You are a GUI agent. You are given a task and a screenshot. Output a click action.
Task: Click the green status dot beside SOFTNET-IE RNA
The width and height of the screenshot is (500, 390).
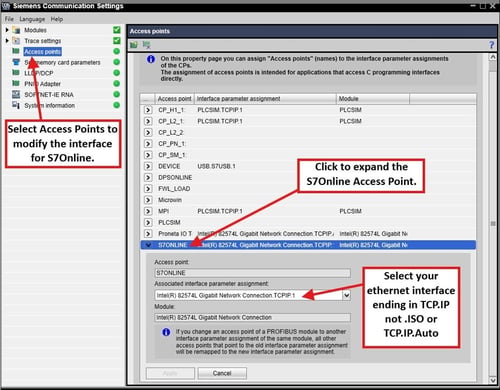pyautogui.click(x=116, y=94)
